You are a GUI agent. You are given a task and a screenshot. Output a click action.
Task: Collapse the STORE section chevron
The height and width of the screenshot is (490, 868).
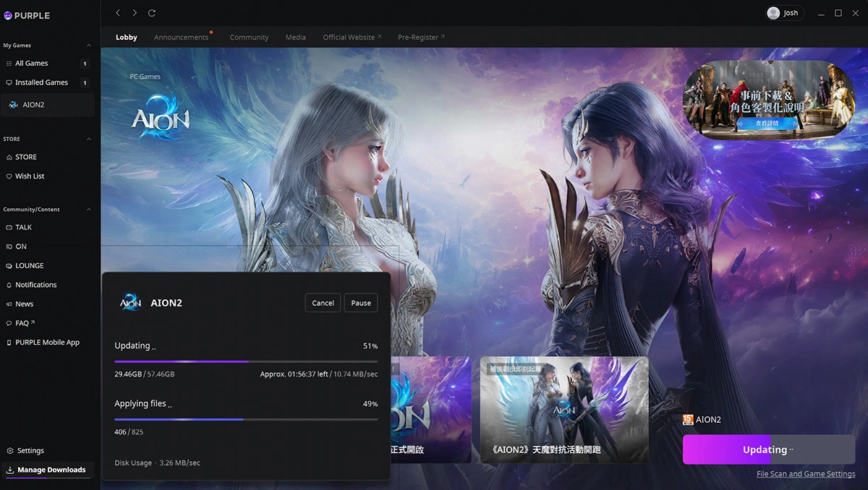[x=89, y=138]
